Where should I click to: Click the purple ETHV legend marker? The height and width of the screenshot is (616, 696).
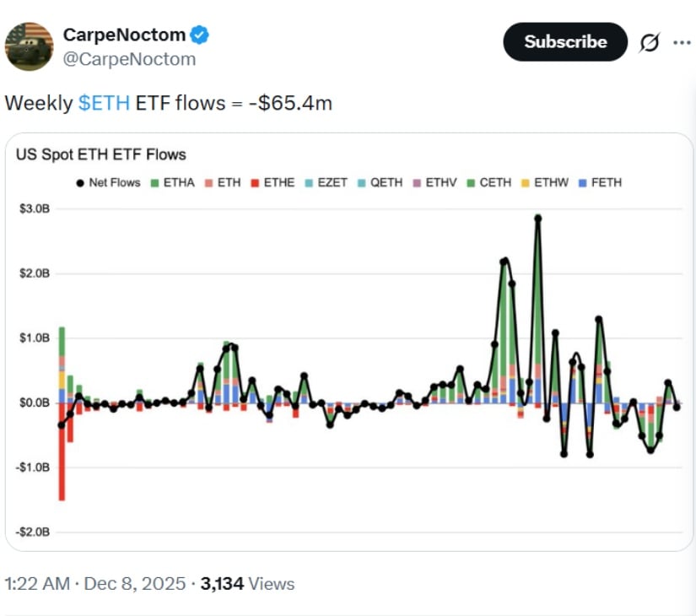coord(417,181)
